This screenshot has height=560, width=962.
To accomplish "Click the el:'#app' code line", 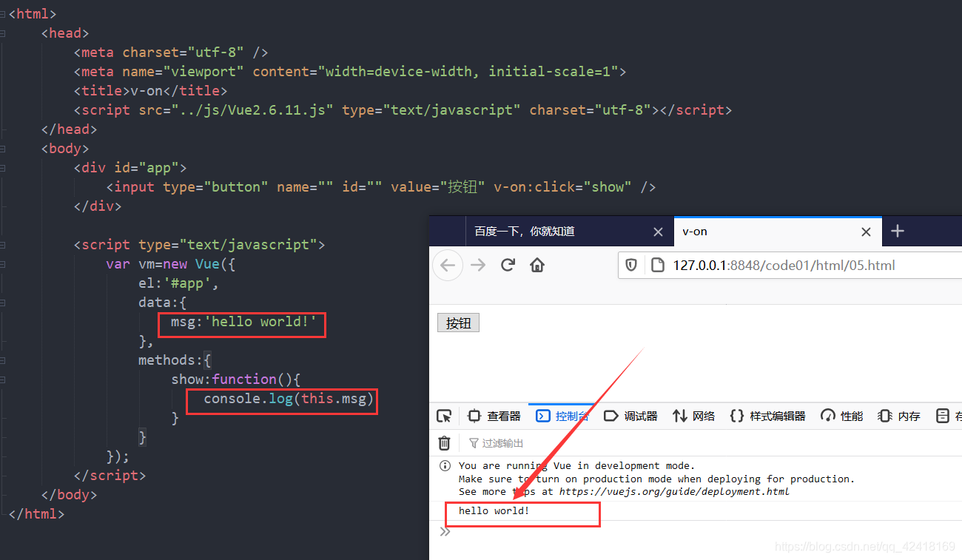I will (x=178, y=283).
